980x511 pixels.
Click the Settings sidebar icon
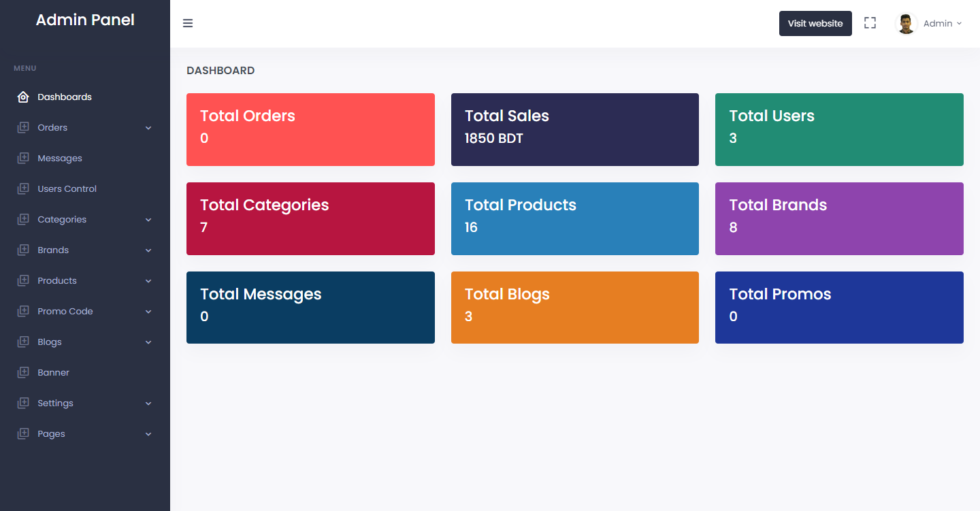point(23,403)
